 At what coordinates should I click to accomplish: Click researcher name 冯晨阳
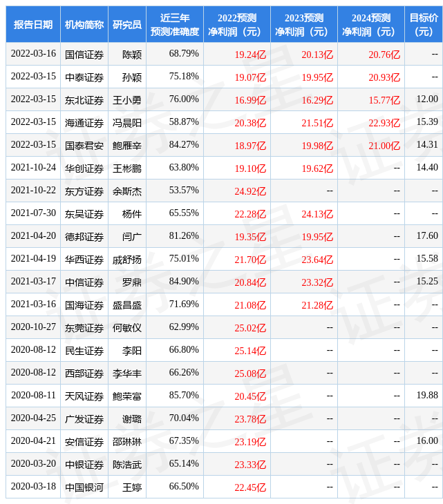click(x=127, y=123)
